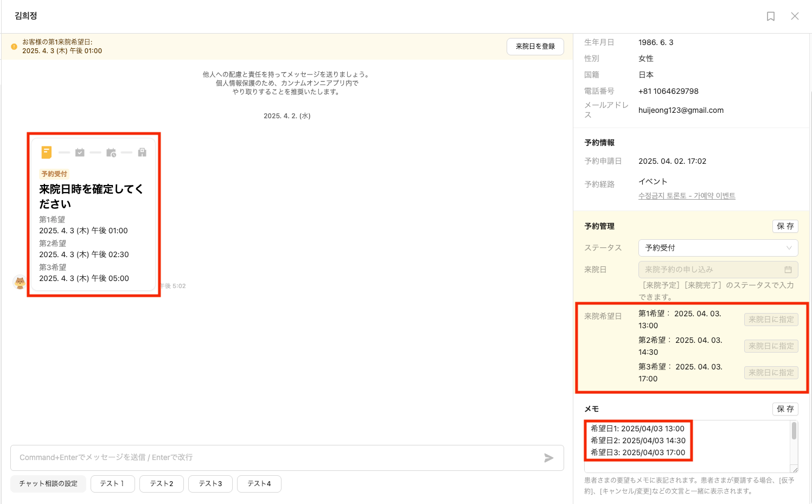Assign 第1希望 13:00 as visit date

point(771,320)
